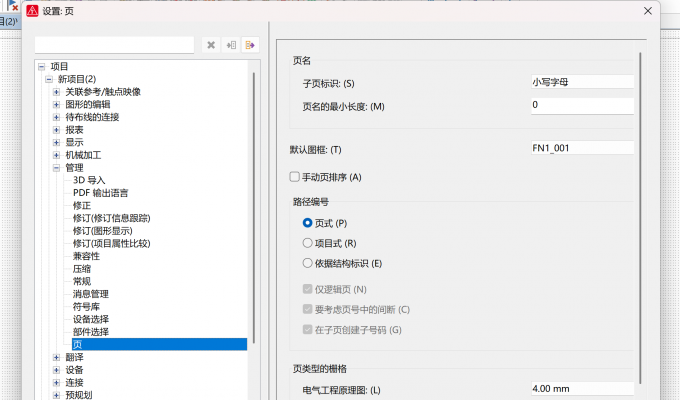Select the 依据结构标识 (E) radio button
680x400 pixels.
[307, 263]
